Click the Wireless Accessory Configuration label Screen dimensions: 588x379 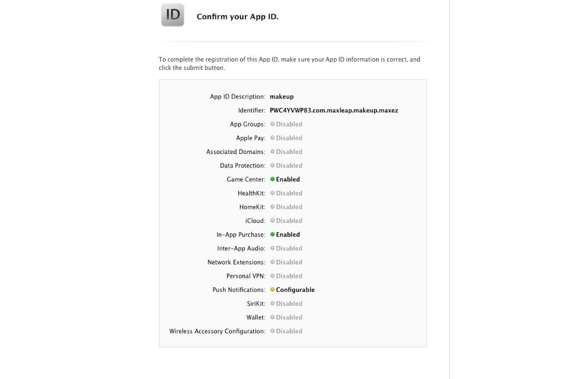pos(217,331)
